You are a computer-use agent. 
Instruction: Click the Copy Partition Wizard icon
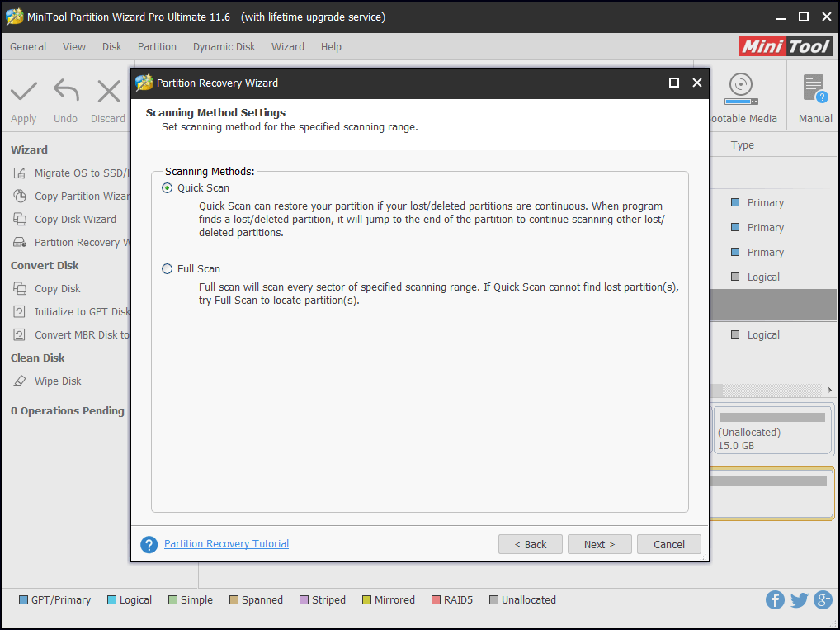coord(20,196)
